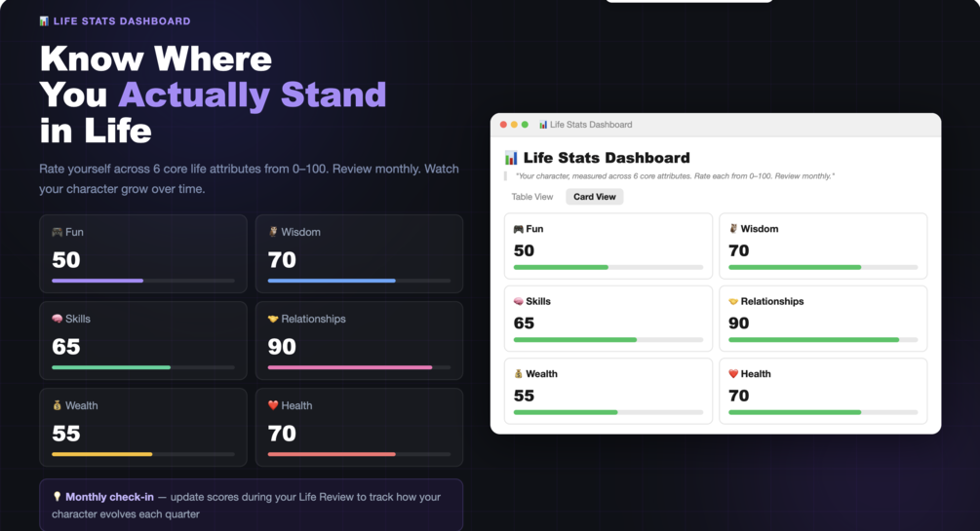Switch to the Table View tab
980x531 pixels.
(532, 197)
